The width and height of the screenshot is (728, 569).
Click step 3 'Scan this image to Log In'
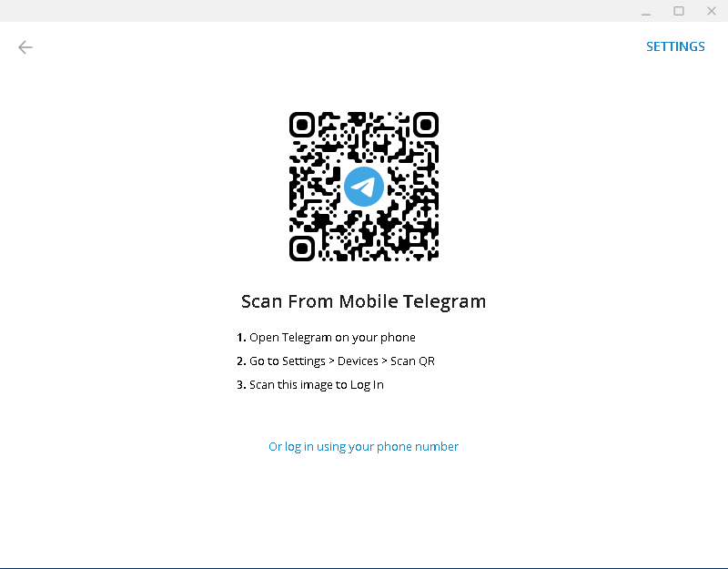pyautogui.click(x=316, y=384)
